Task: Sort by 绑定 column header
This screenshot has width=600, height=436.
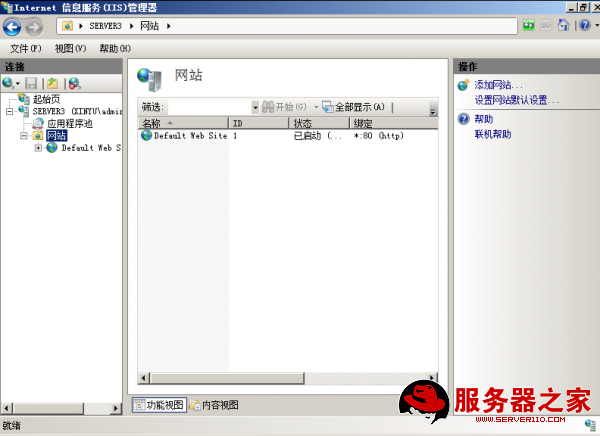Action: click(x=394, y=123)
